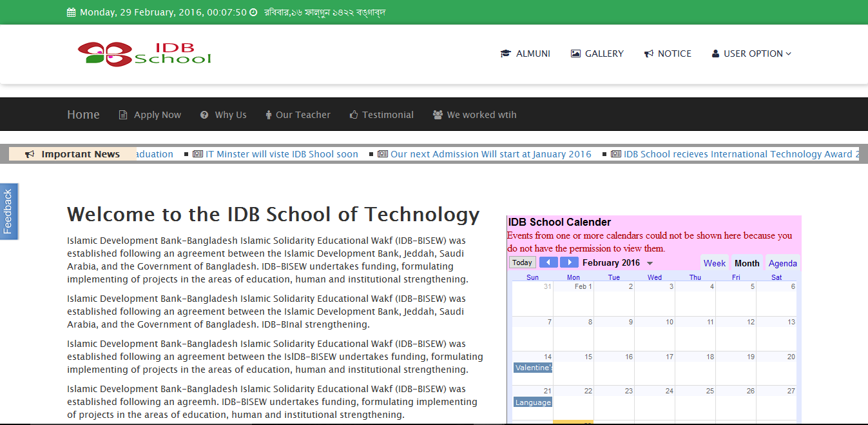Click the Important News label
This screenshot has width=868, height=425.
coord(81,154)
